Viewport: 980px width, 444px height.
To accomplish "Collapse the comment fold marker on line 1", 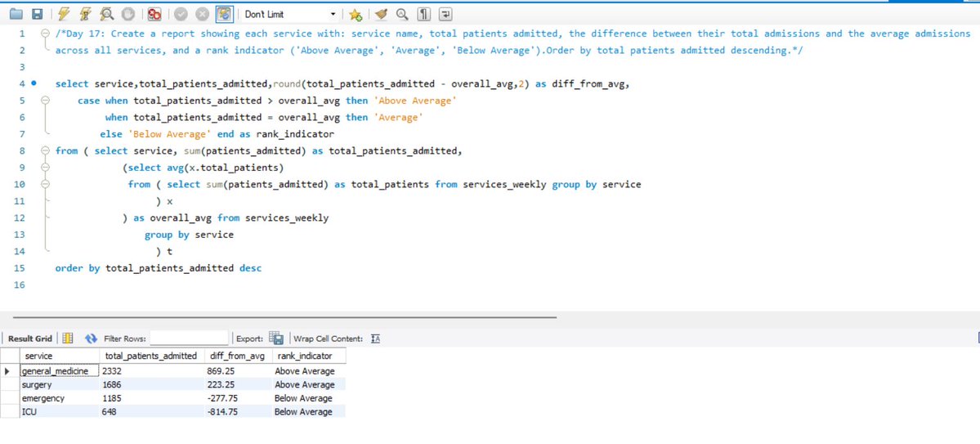I will [44, 34].
